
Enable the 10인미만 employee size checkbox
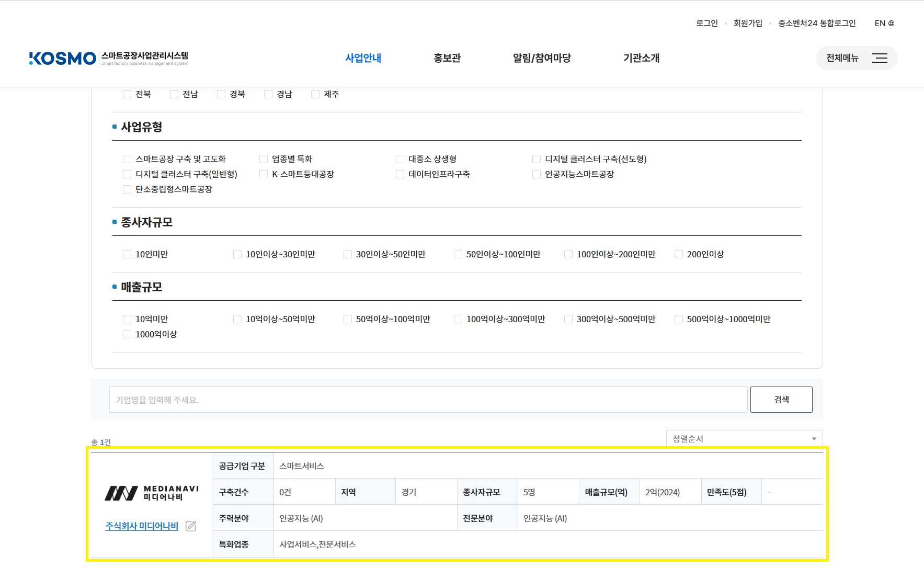tap(127, 254)
